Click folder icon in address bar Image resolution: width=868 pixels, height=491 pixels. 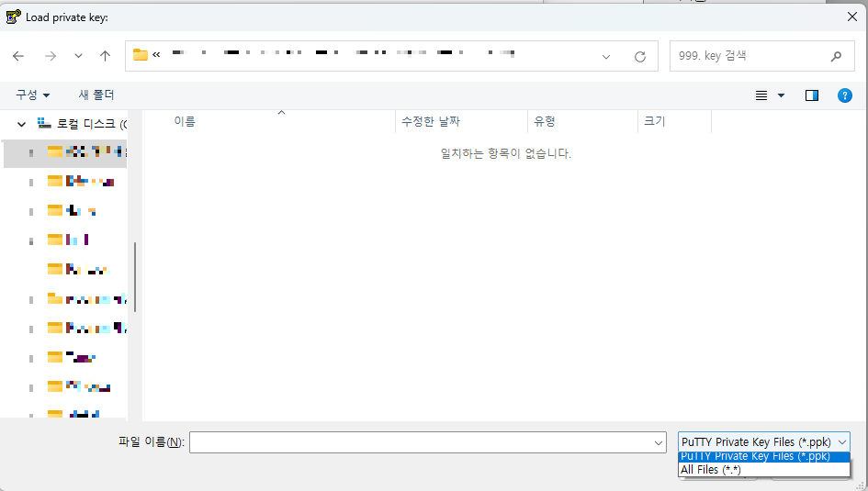click(x=141, y=55)
